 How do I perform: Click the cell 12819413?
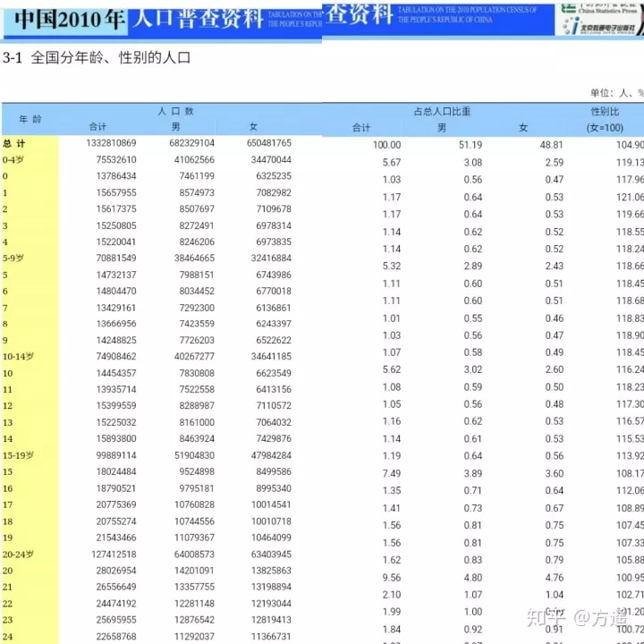pyautogui.click(x=272, y=619)
